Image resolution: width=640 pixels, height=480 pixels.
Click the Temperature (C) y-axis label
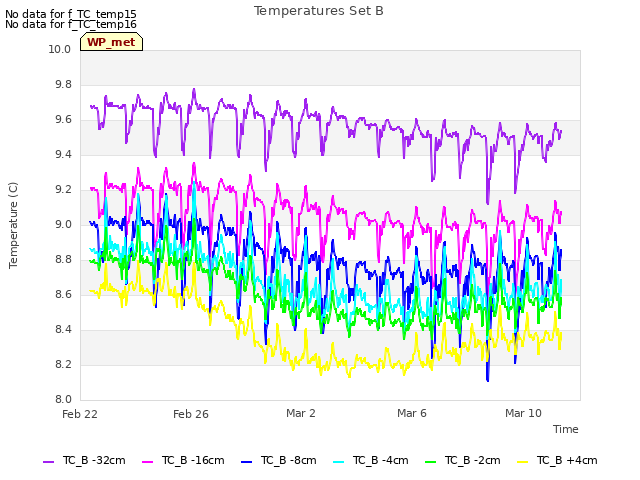click(x=13, y=225)
